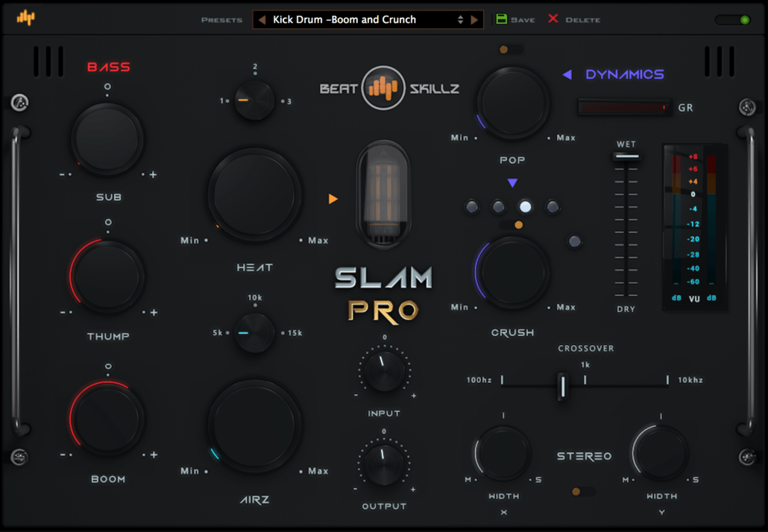Click the SLAM PRO title logo
The height and width of the screenshot is (532, 768).
383,294
